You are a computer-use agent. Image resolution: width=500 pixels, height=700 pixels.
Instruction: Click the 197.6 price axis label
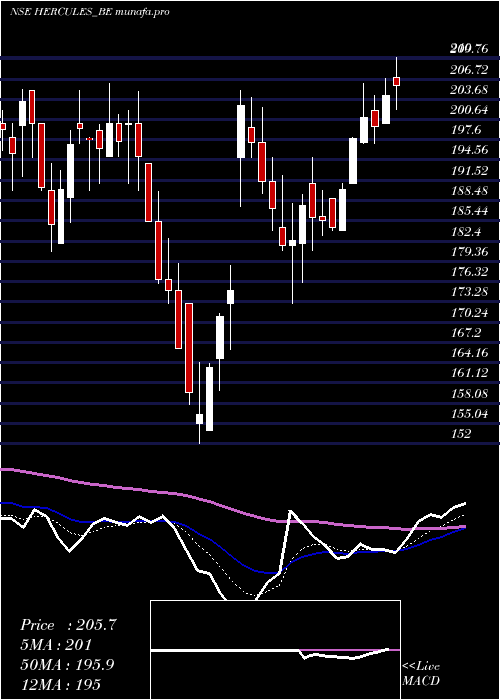click(466, 130)
